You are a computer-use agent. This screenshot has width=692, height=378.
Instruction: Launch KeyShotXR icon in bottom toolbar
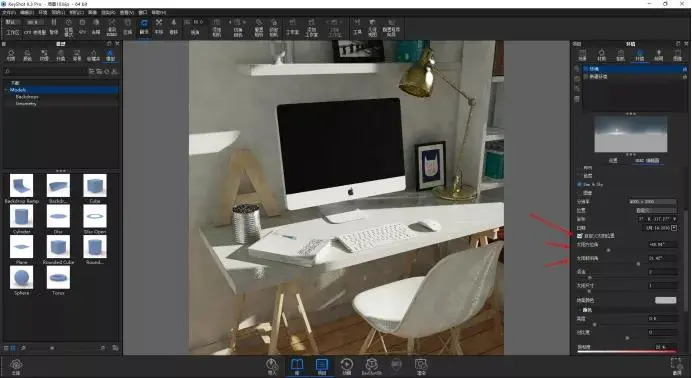tap(371, 366)
